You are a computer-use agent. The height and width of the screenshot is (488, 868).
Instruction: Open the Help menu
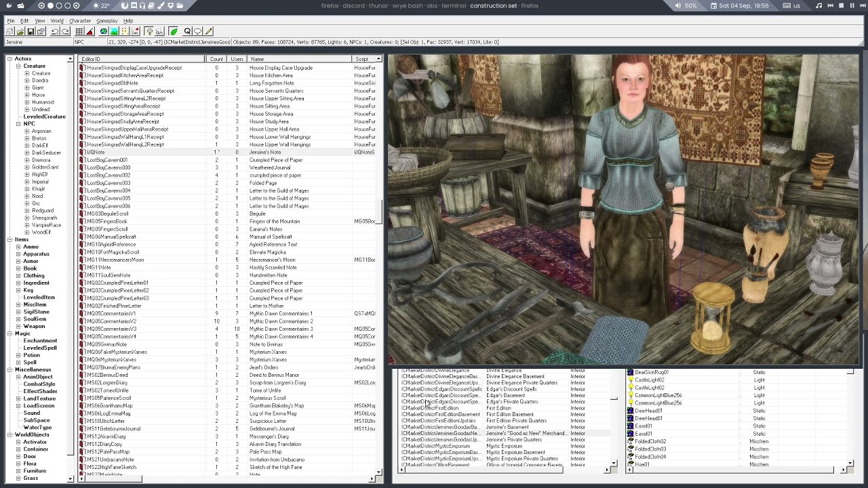coord(128,21)
